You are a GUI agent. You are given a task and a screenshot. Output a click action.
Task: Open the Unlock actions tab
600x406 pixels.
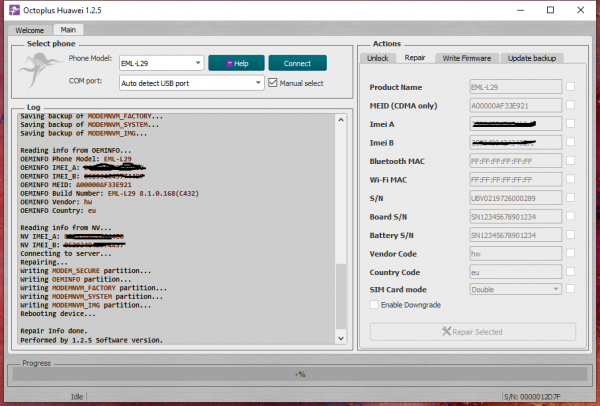click(377, 58)
